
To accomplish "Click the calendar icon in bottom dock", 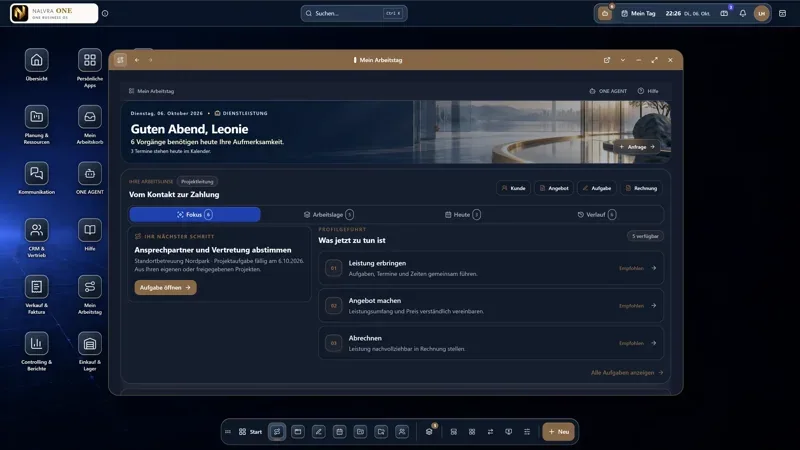I will [339, 432].
